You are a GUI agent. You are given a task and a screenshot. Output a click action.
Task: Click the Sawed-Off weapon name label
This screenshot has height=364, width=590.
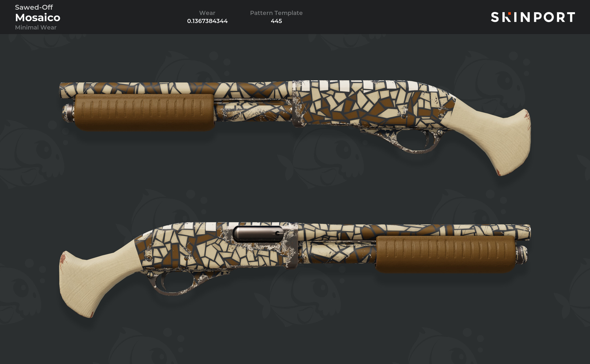(34, 7)
